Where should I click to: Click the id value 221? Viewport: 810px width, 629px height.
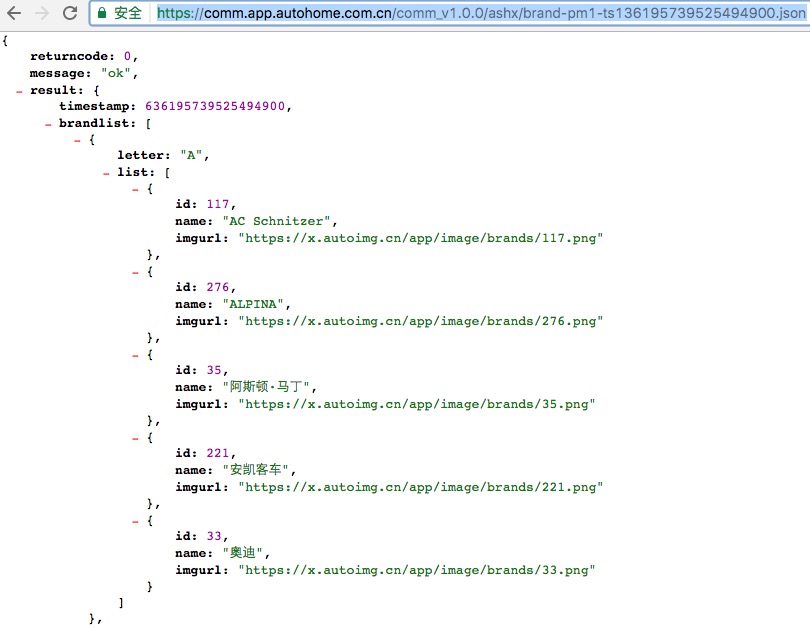pyautogui.click(x=217, y=453)
